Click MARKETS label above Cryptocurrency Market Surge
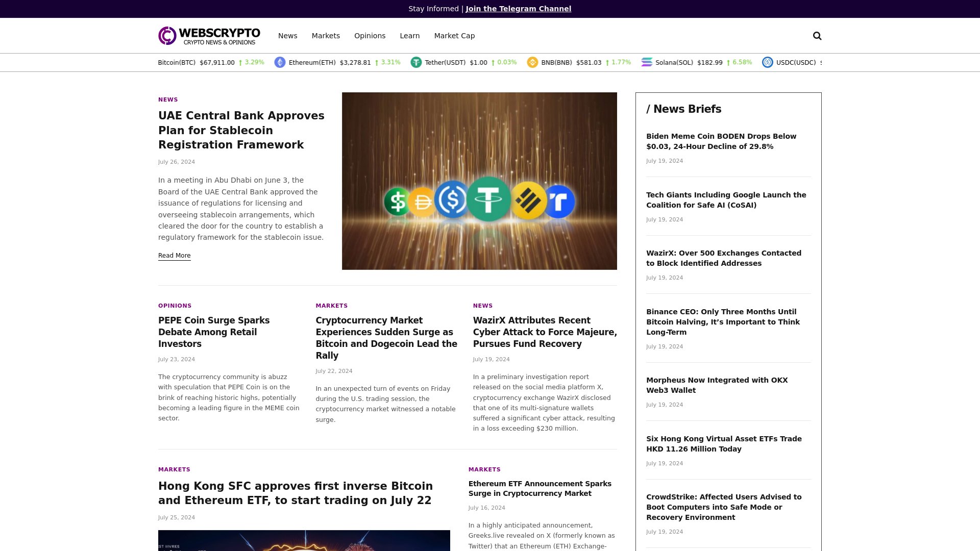Image resolution: width=980 pixels, height=551 pixels. point(332,306)
